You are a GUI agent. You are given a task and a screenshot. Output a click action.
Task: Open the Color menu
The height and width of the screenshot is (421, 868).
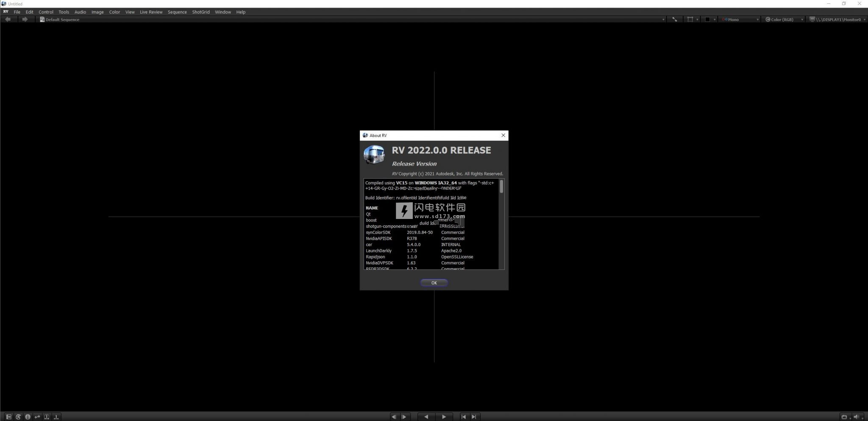114,12
